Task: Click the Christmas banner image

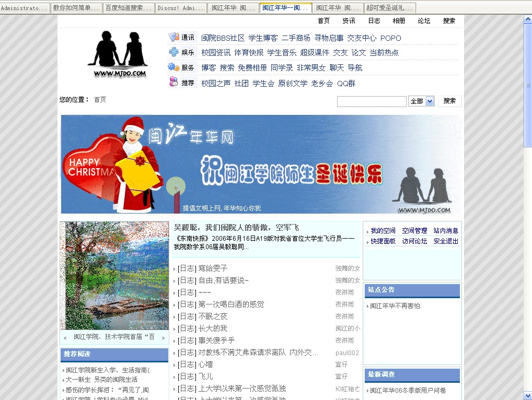Action: [x=261, y=164]
